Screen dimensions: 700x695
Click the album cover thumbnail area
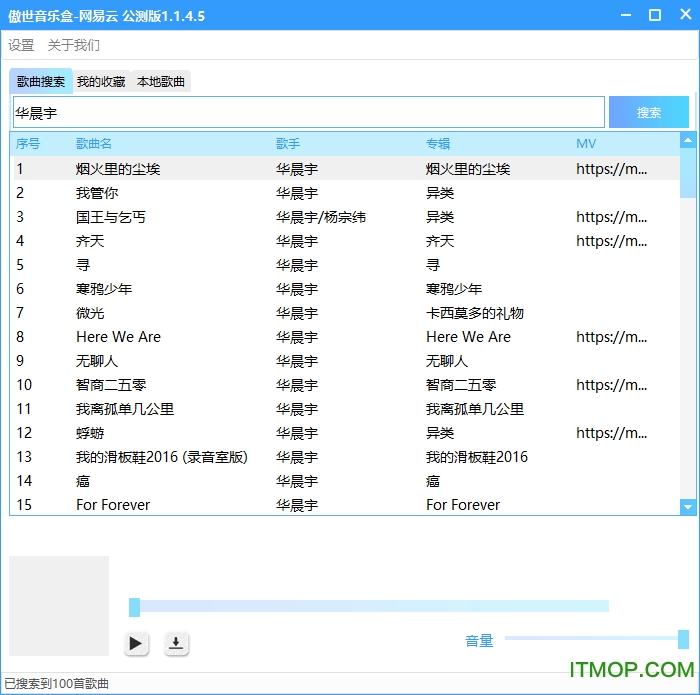click(x=59, y=606)
